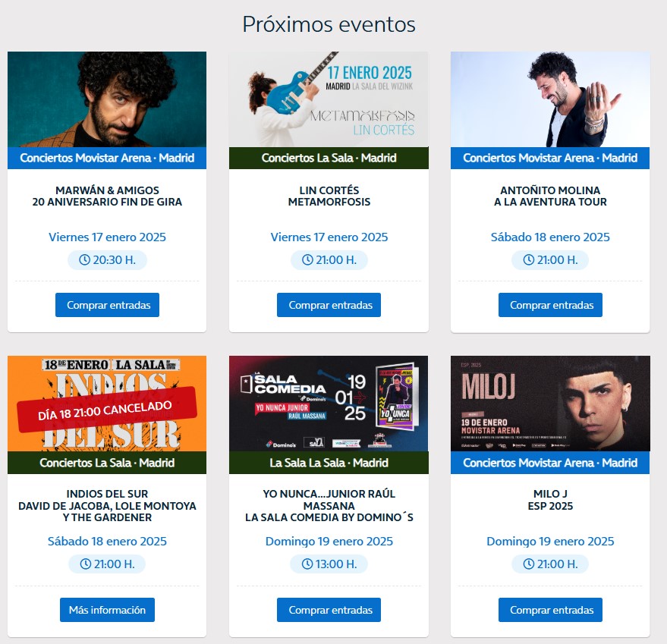Buy tickets for Marwán & Amigos concert
667x644 pixels.
[107, 305]
